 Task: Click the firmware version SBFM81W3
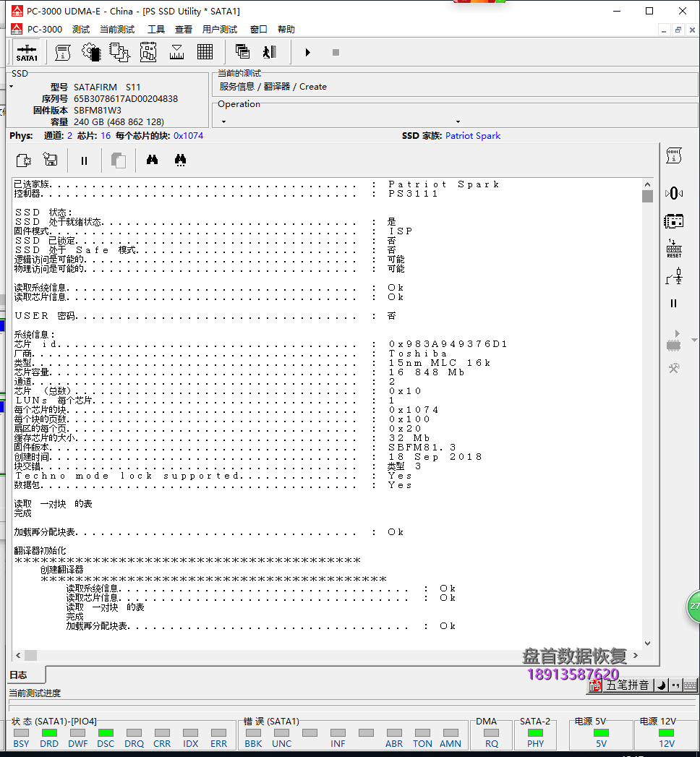pyautogui.click(x=98, y=110)
